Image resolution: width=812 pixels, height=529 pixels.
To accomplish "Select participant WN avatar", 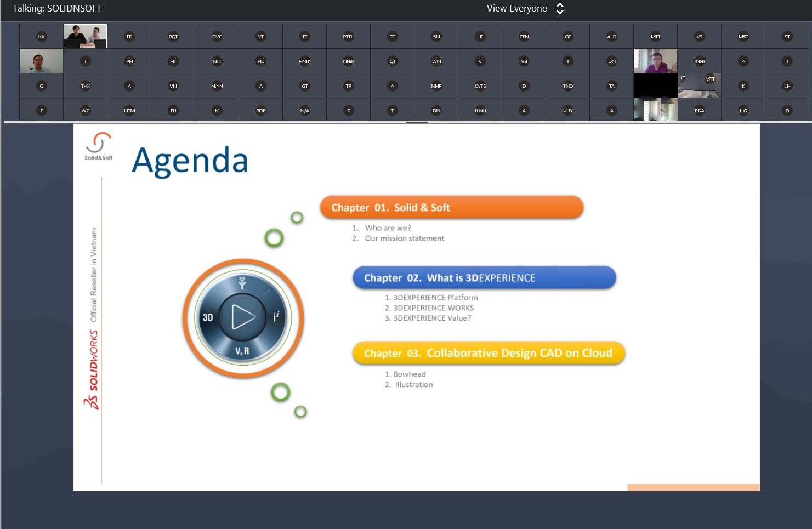I will click(436, 61).
